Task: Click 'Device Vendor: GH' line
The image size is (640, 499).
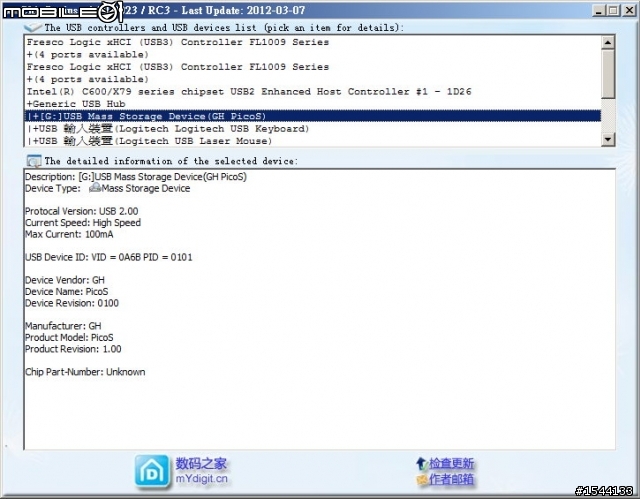Action: pyautogui.click(x=65, y=280)
